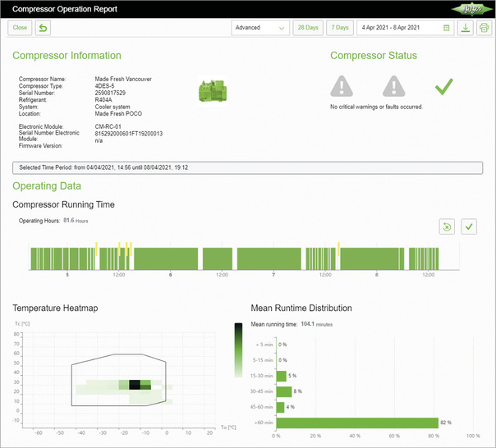Select the 28 Days range
Screen dimensions: 496x448
tap(308, 28)
